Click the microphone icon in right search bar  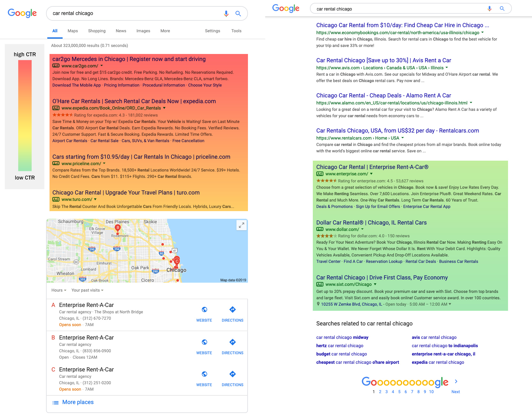[490, 9]
